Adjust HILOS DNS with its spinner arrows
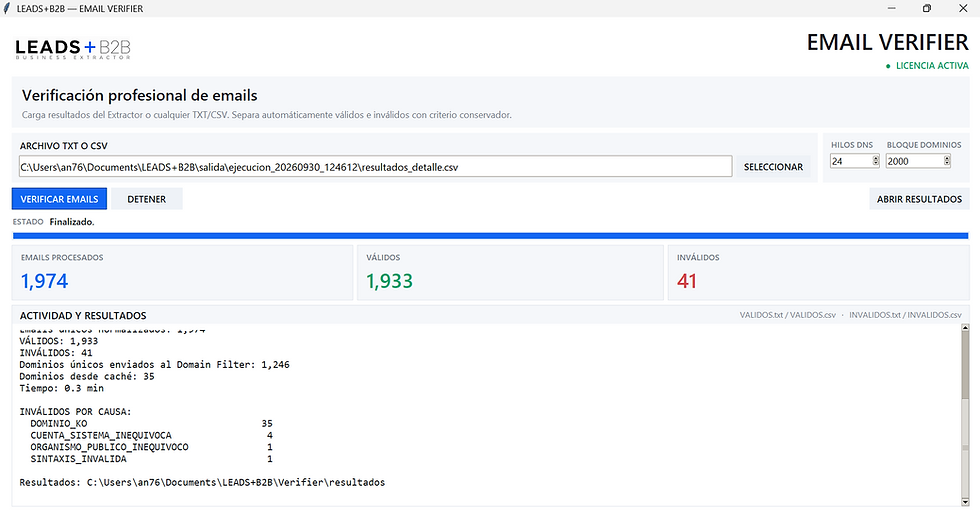Viewport: 980px width, 514px height. (x=876, y=161)
